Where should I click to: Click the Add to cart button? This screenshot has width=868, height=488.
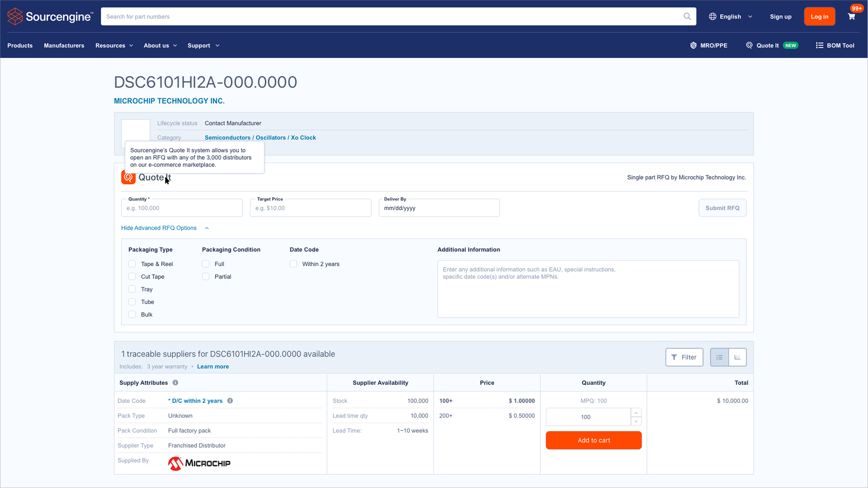click(593, 440)
